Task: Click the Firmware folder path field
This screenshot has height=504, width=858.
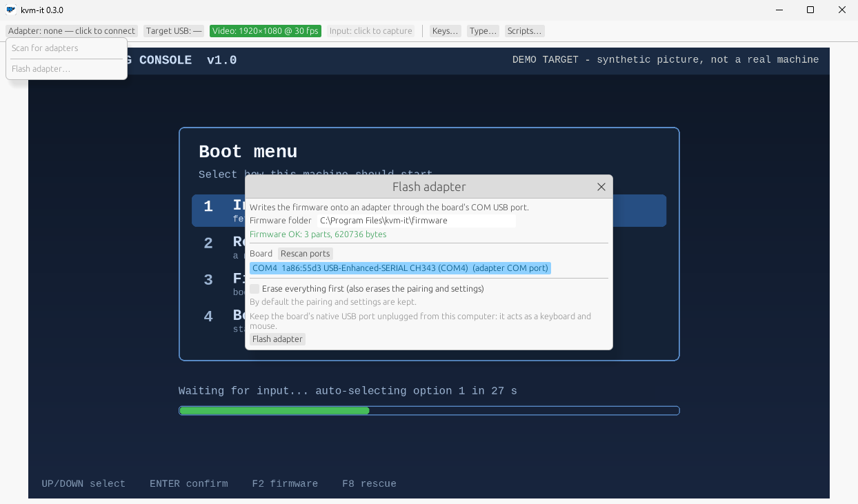Action: 417,221
